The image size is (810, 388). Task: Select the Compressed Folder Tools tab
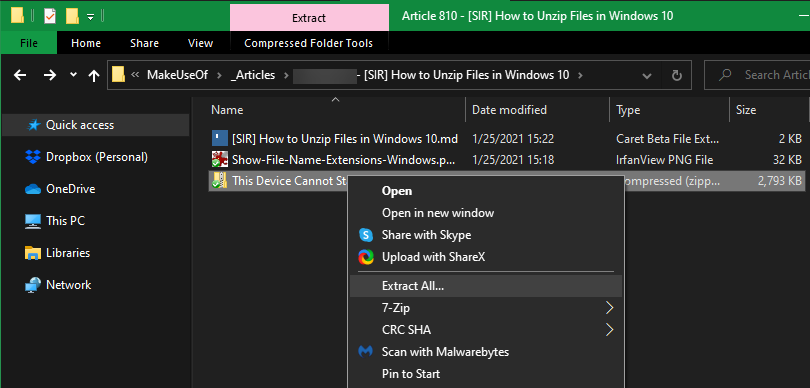[308, 43]
